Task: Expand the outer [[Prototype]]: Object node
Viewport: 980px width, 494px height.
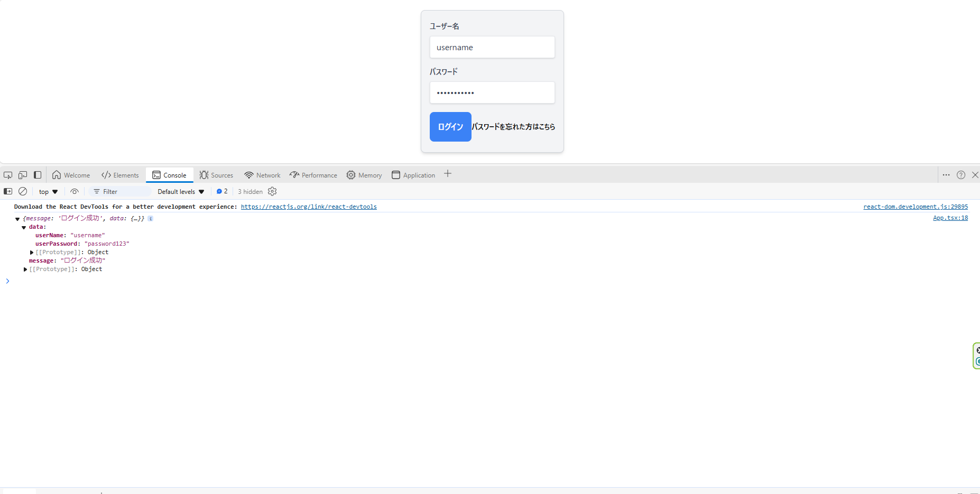Action: [25, 269]
